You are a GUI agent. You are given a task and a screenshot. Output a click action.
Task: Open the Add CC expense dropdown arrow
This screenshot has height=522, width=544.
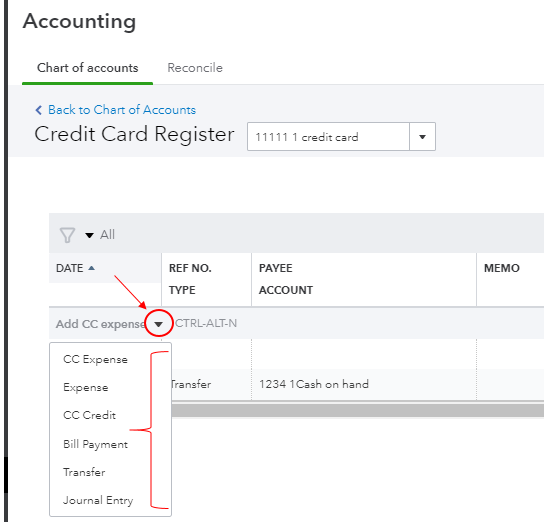pyautogui.click(x=159, y=324)
